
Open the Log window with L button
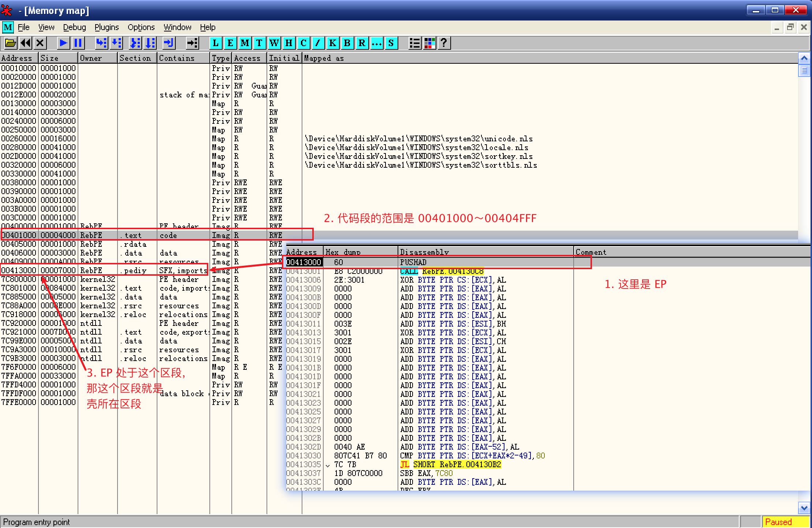[216, 43]
